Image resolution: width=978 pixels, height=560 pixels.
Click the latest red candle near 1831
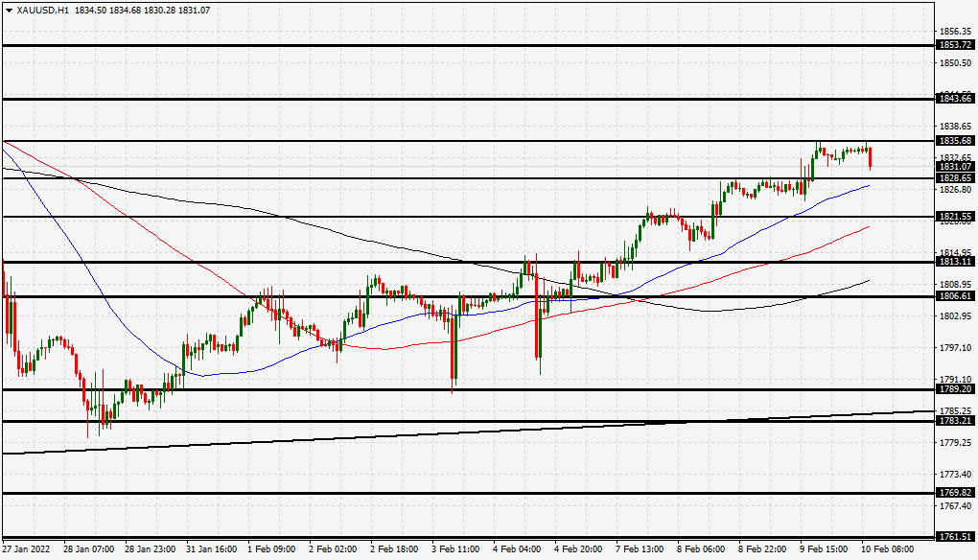[x=870, y=158]
